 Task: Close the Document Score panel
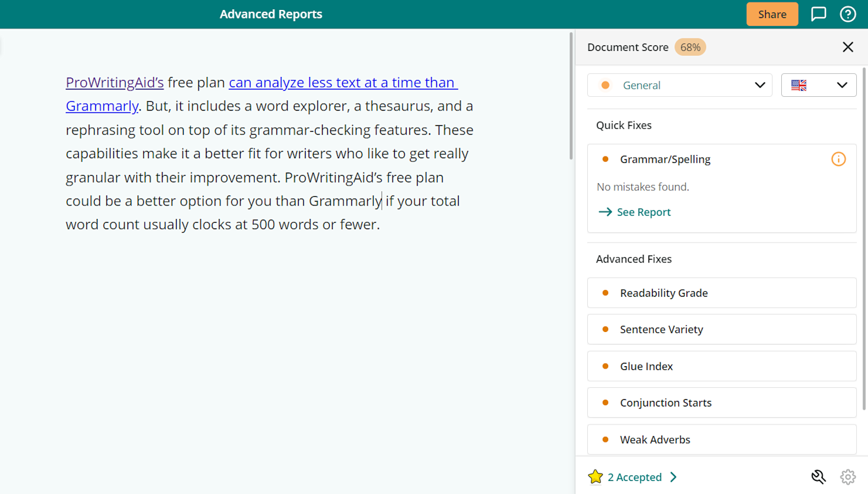click(848, 47)
